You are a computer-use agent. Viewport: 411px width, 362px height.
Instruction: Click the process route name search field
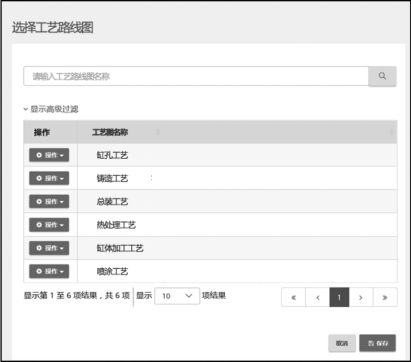coord(196,76)
